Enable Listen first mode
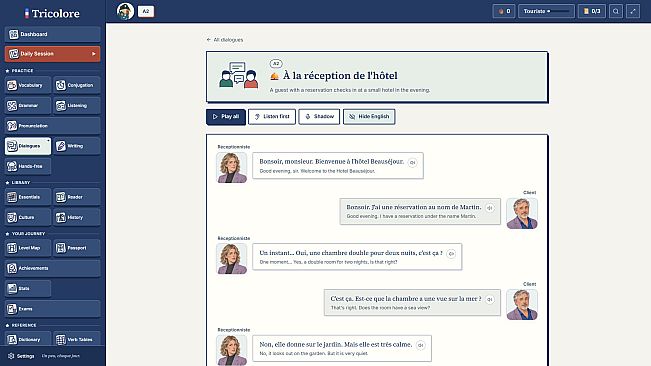 pyautogui.click(x=272, y=117)
